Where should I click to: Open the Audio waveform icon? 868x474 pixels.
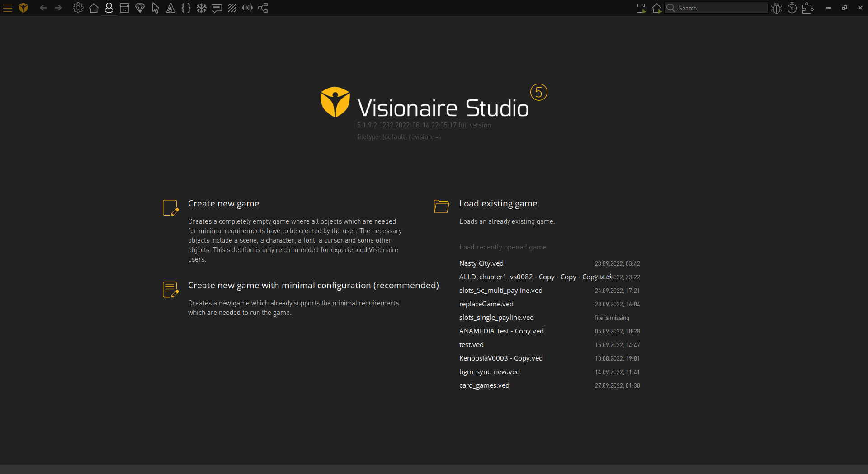coord(247,8)
